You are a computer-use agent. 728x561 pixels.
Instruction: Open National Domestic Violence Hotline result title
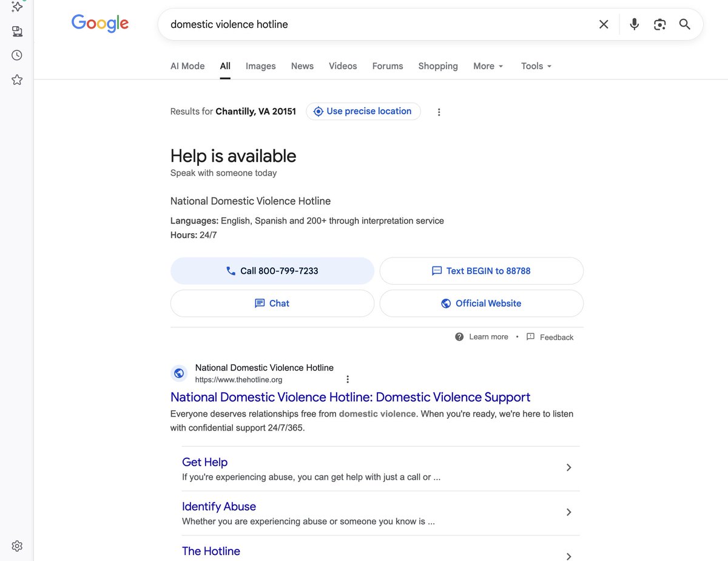coord(351,397)
